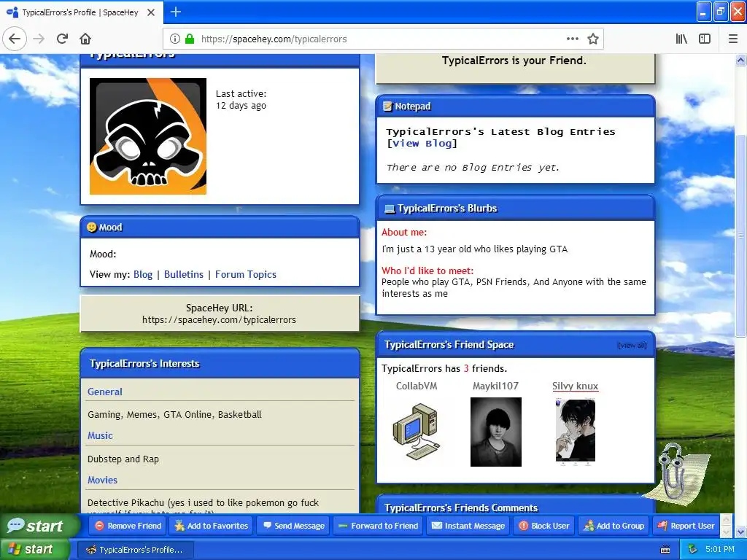Click Silvy knux avatar image
747x560 pixels.
click(x=576, y=431)
